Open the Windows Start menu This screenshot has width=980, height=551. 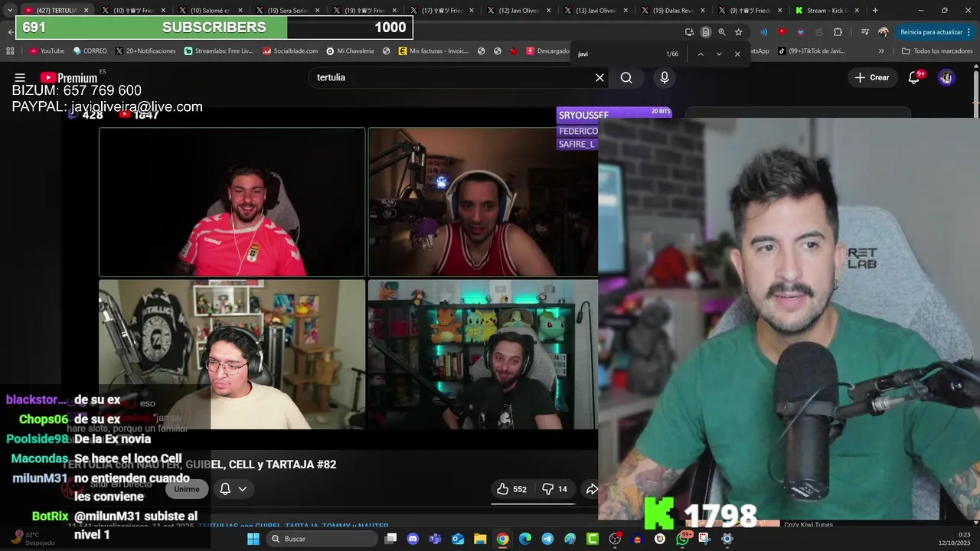[x=253, y=539]
